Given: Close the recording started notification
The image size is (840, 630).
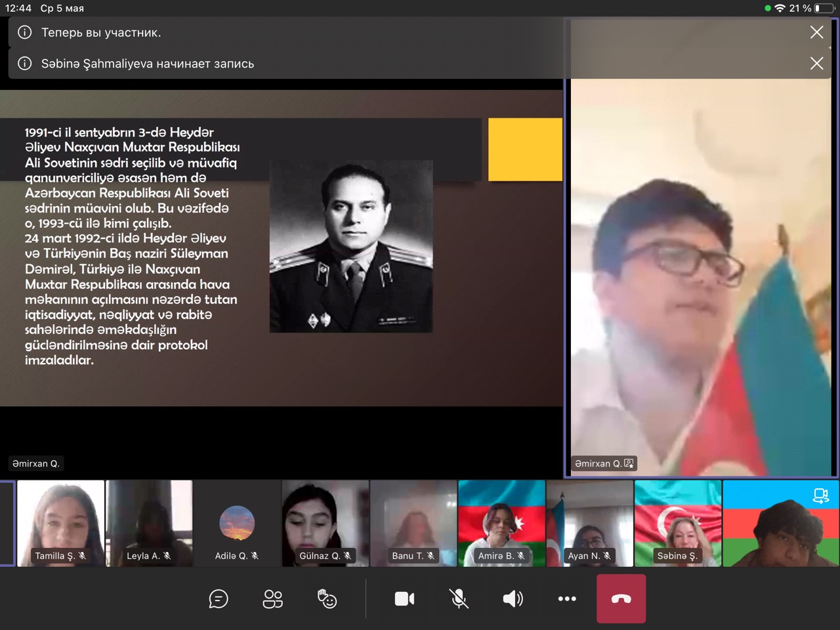Looking at the screenshot, I should [816, 63].
